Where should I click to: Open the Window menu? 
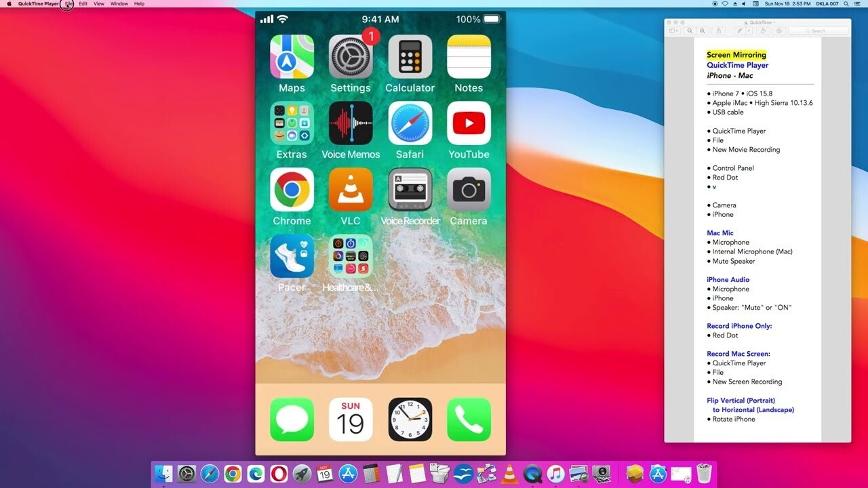tap(119, 4)
